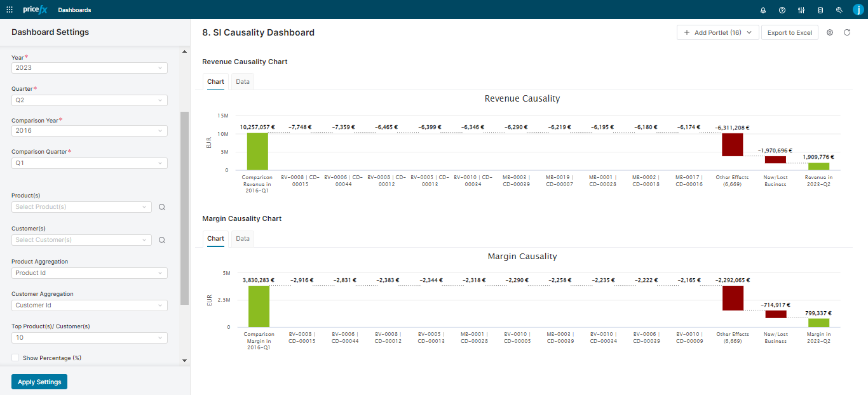Click the user avatar labeled j
This screenshot has height=395, width=868.
tap(858, 10)
